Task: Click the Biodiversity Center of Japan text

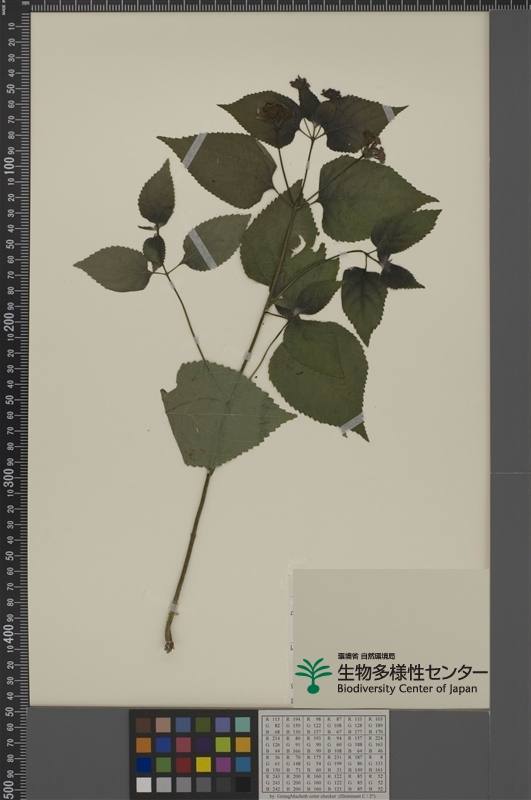Action: 407,689
